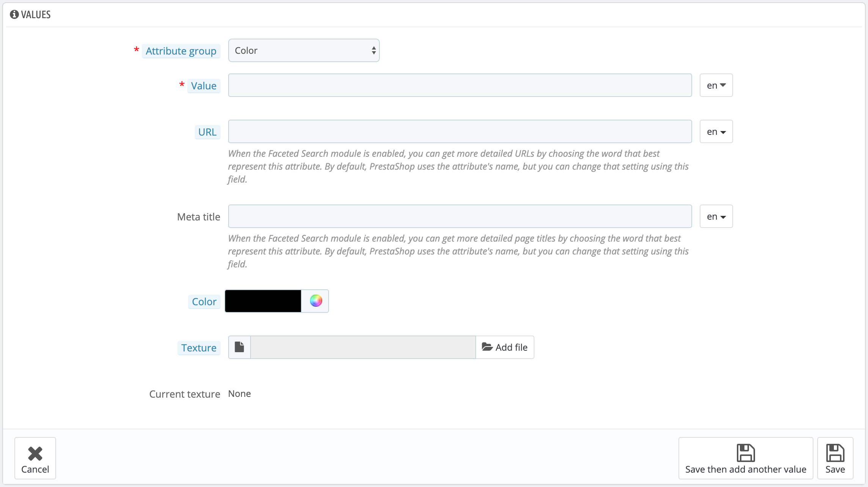
Task: Open the URL field en language dropdown
Action: [x=716, y=131]
